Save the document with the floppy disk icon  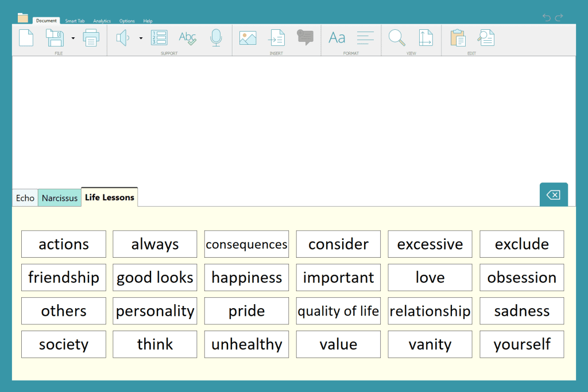point(55,38)
